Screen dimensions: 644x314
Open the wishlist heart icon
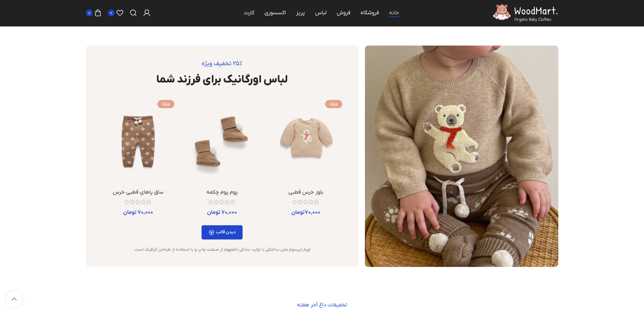click(120, 13)
